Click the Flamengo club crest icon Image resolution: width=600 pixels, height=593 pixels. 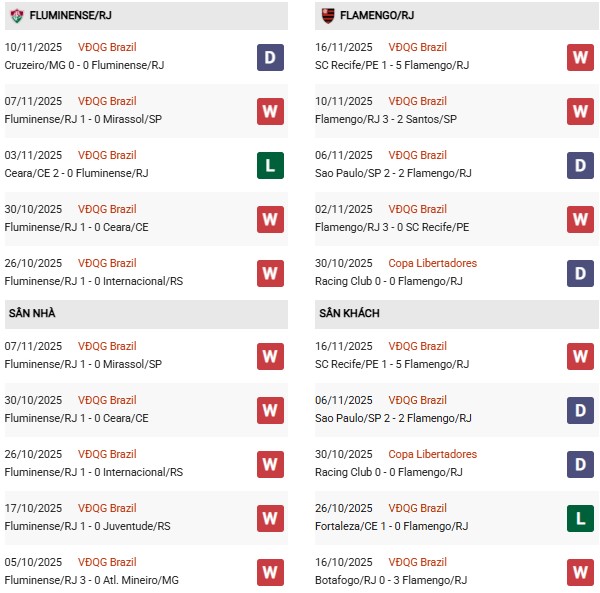[327, 16]
